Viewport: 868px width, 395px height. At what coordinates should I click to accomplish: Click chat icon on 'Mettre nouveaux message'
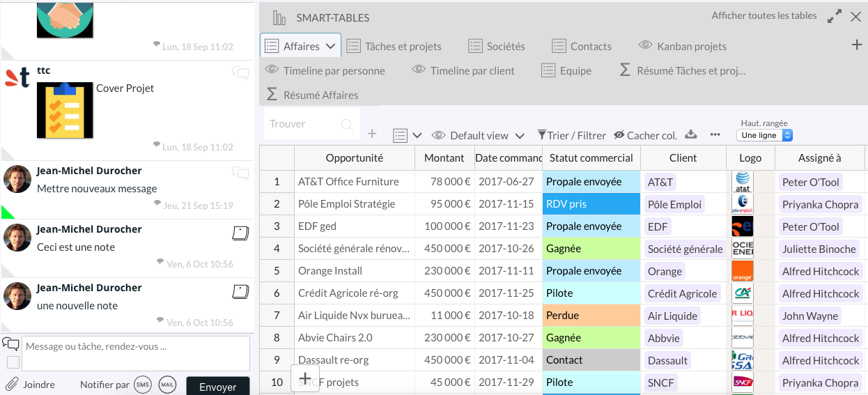click(x=240, y=173)
